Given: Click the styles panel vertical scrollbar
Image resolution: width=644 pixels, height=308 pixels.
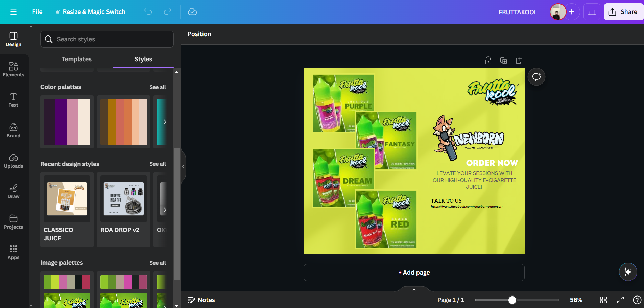Looking at the screenshot, I should click(x=177, y=214).
